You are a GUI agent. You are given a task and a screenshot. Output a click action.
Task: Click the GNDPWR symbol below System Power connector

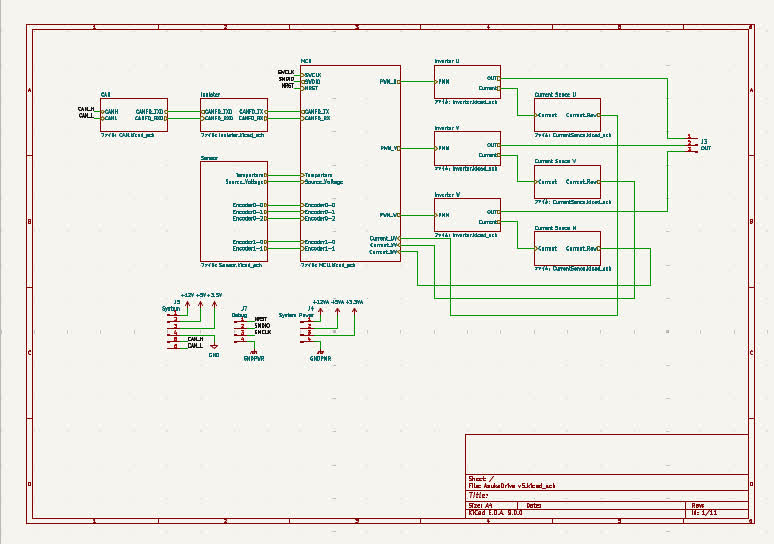[x=320, y=355]
